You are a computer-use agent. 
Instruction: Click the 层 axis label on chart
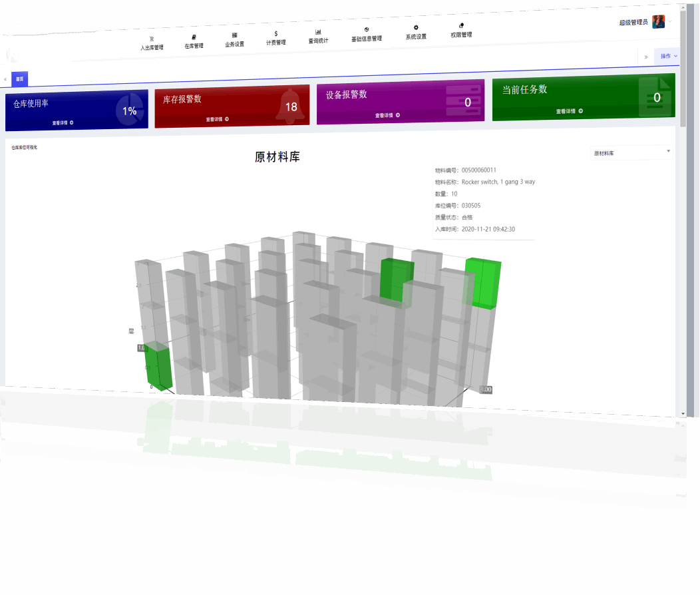[131, 331]
